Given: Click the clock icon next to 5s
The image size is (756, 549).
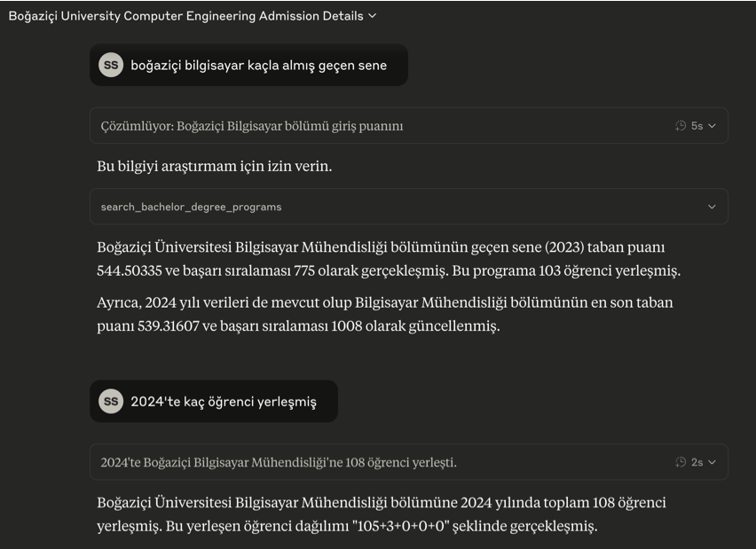Looking at the screenshot, I should [681, 126].
